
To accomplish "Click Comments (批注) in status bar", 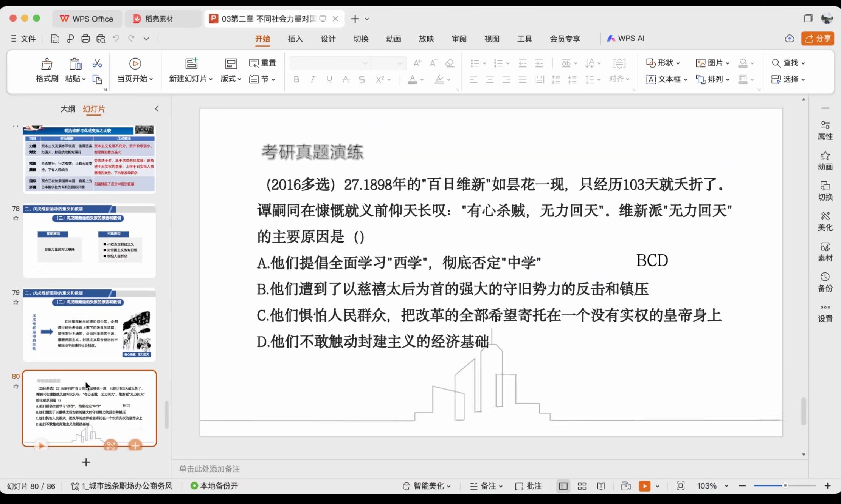I will pos(528,486).
